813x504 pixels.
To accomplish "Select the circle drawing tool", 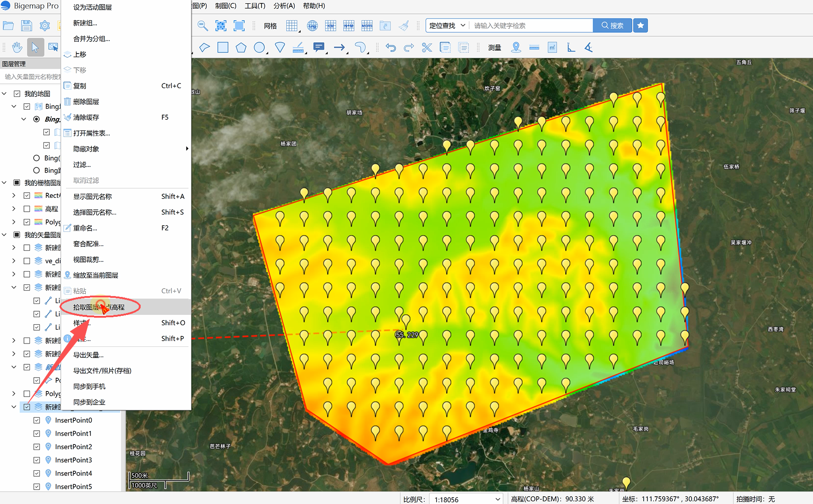I will click(260, 47).
